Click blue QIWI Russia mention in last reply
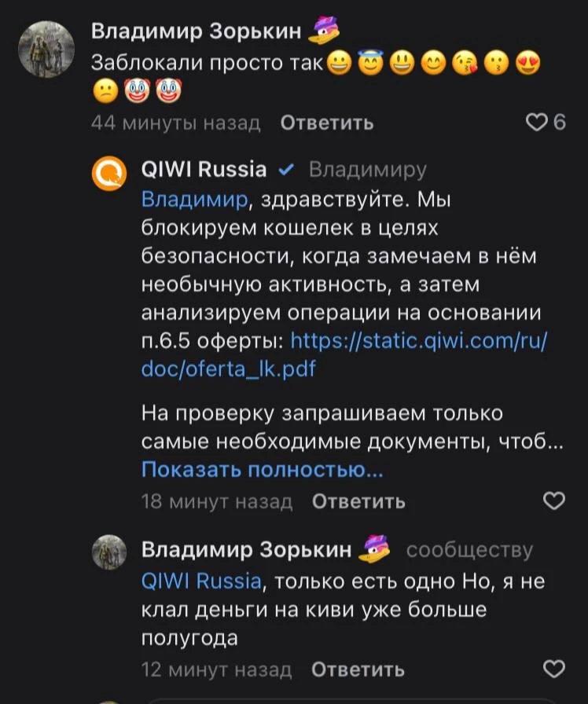 click(200, 581)
